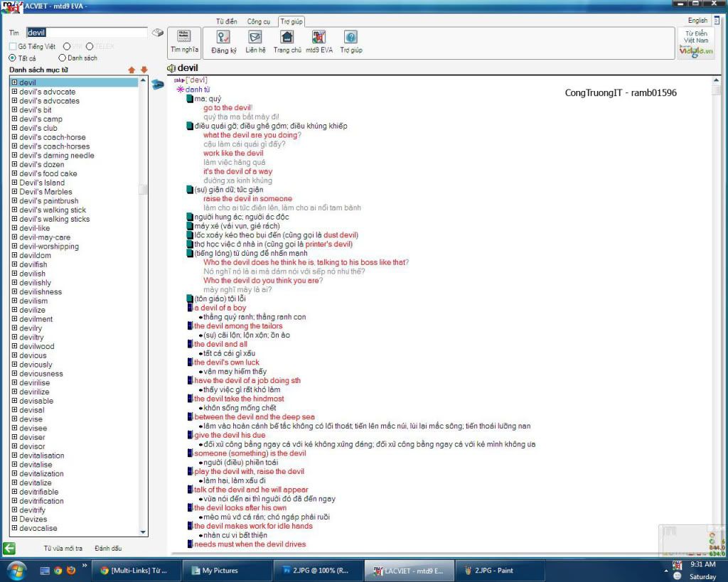Launch Chrome from quick launch bar

58,571
